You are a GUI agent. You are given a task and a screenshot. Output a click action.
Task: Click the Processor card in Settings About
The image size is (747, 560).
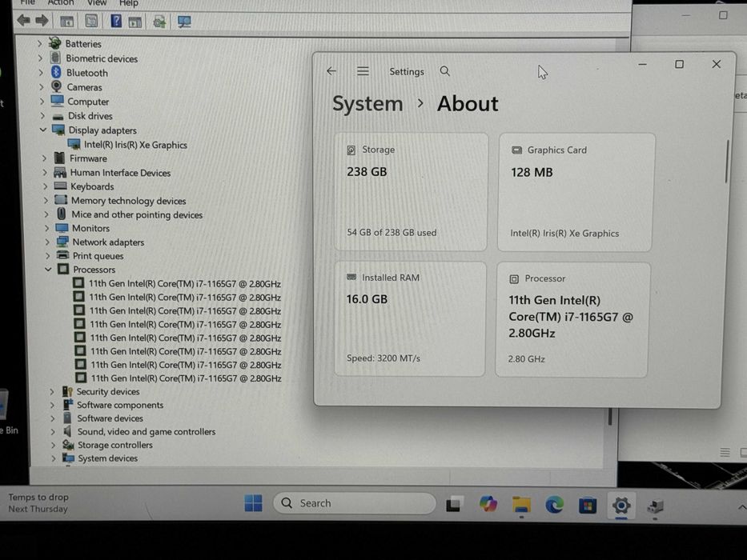coord(572,319)
